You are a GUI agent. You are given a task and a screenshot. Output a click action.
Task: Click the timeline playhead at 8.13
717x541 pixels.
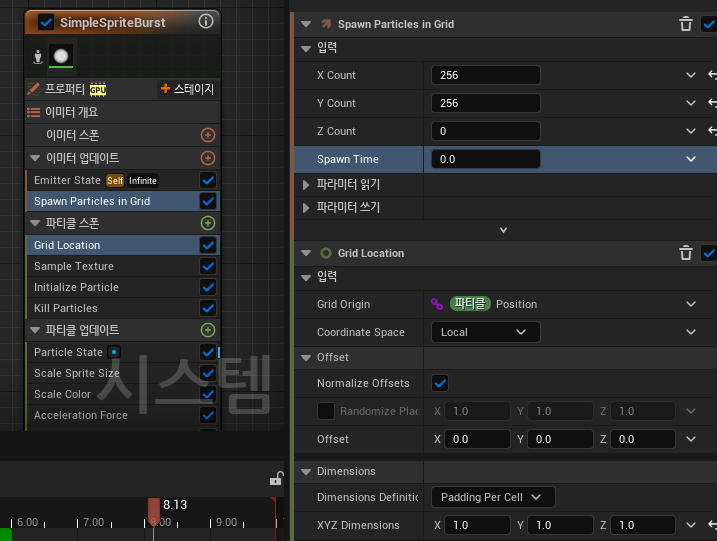pyautogui.click(x=154, y=512)
